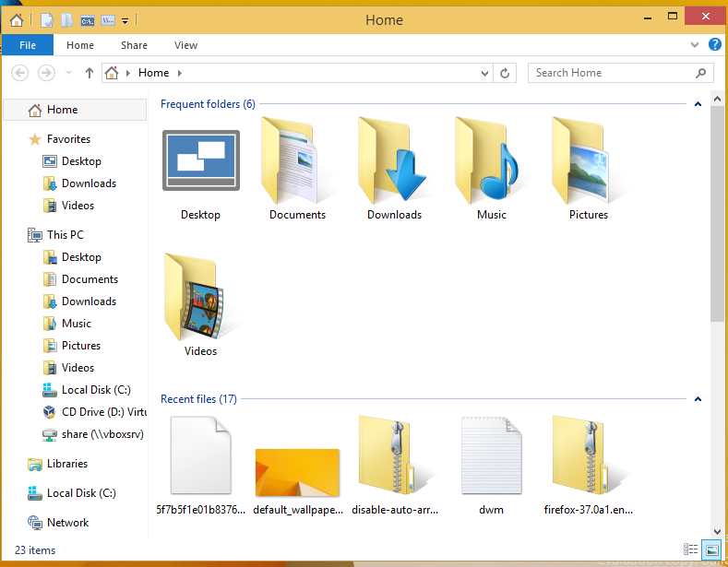Viewport: 728px width, 567px height.
Task: Click the Home icon in the address bar
Action: click(x=112, y=73)
